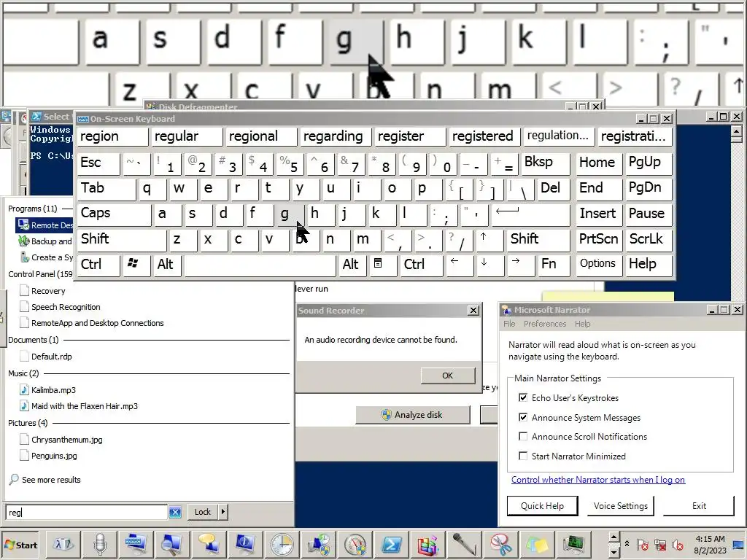Screen dimensions: 747x560
Task: Open the clock icon taskbar button
Action: [x=282, y=544]
